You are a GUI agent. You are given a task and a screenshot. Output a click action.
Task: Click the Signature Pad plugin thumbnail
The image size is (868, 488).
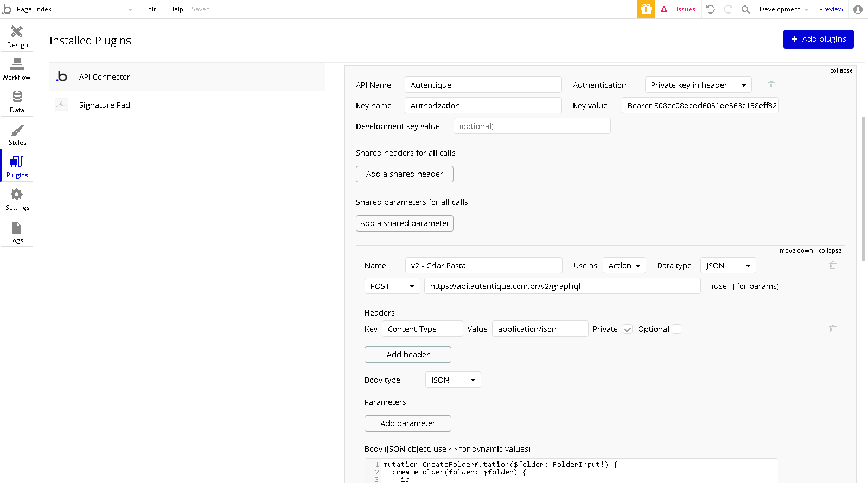click(62, 105)
